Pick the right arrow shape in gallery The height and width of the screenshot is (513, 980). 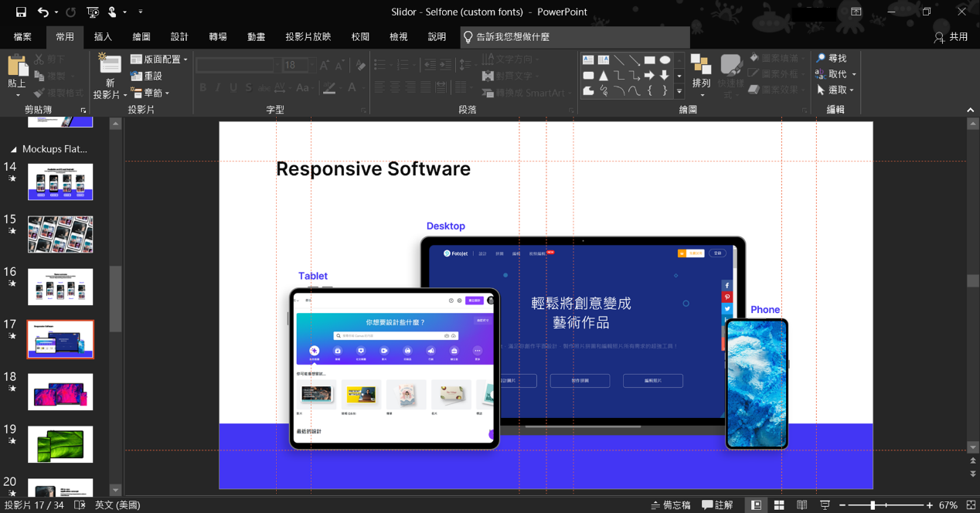(x=649, y=76)
